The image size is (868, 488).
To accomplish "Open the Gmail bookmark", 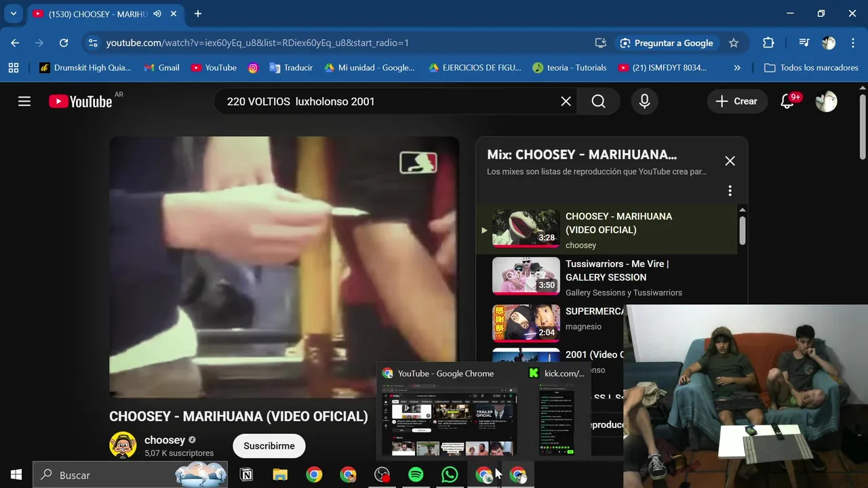I will coord(161,68).
